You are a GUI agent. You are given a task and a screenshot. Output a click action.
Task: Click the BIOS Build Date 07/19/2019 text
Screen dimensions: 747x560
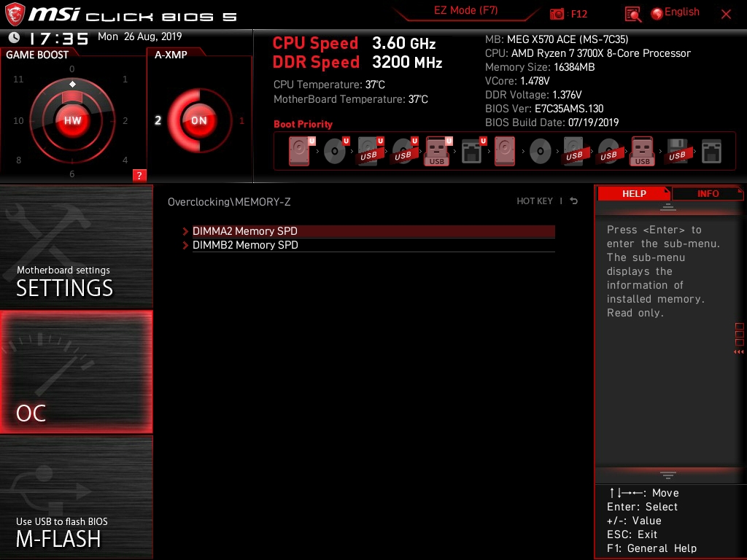(551, 122)
